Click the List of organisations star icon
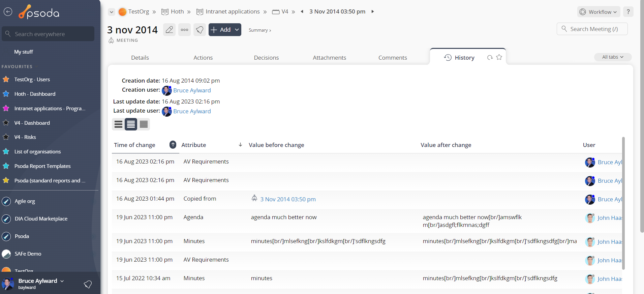 (6, 151)
